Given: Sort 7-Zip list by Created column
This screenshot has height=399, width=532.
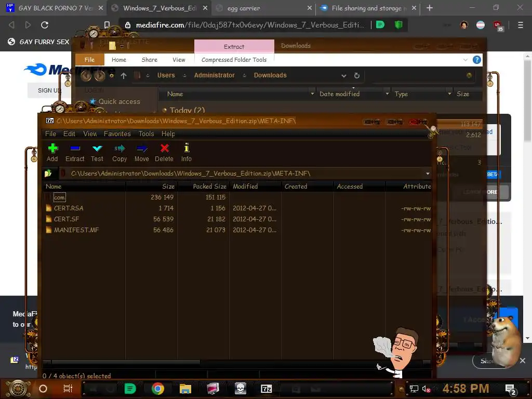Looking at the screenshot, I should pos(307,187).
